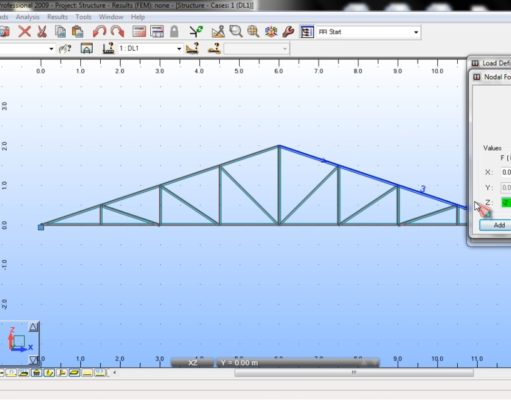Select the support node at the truss left end

pos(41,227)
